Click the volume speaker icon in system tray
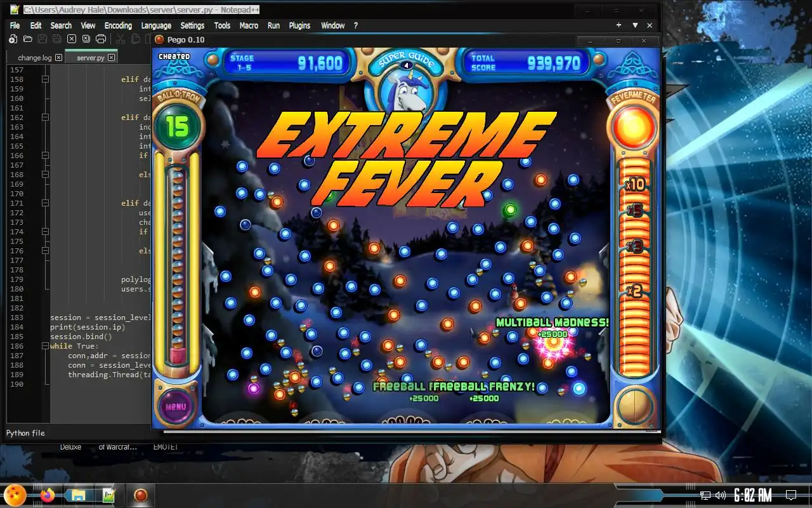The height and width of the screenshot is (508, 812). point(721,495)
